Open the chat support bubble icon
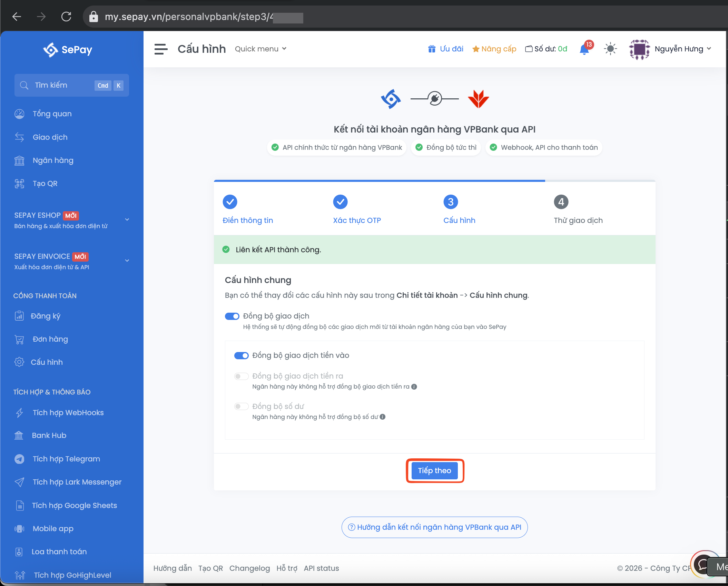Viewport: 728px width, 586px height. [703, 565]
